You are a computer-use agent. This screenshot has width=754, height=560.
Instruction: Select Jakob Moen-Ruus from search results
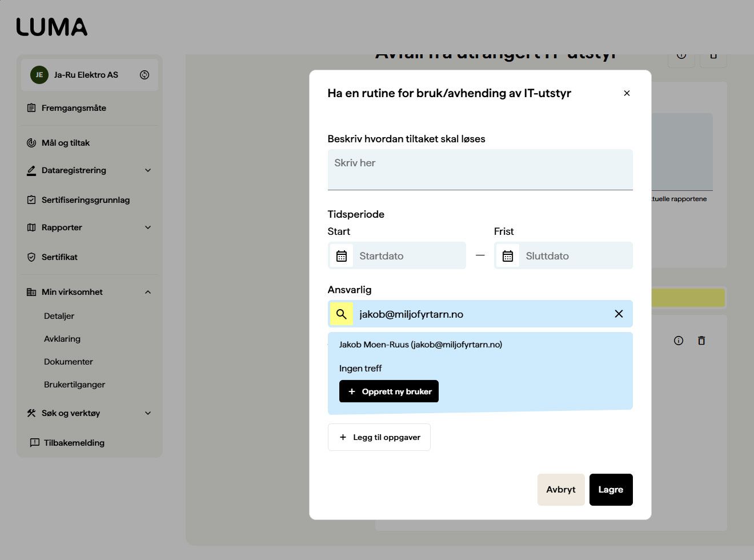click(420, 345)
